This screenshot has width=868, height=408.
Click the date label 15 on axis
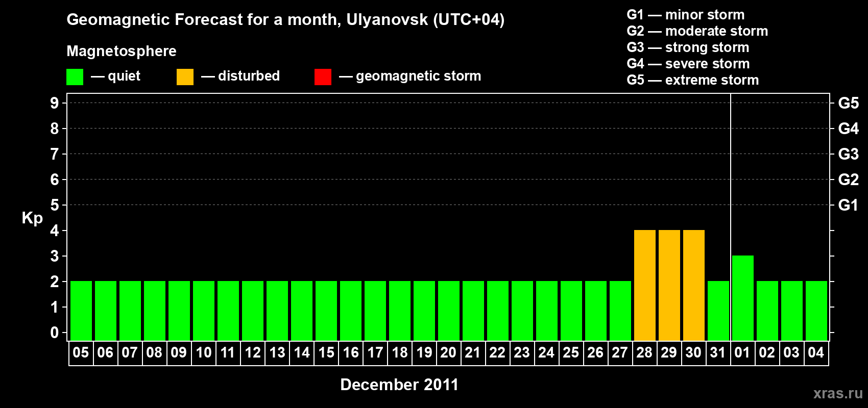pos(326,353)
